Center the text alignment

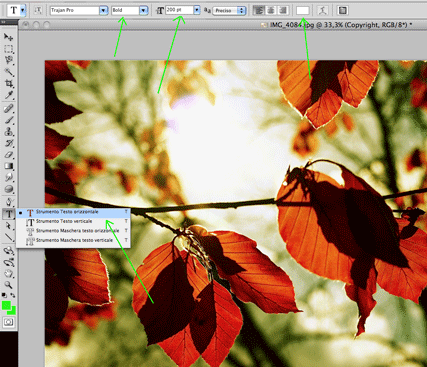tap(271, 10)
